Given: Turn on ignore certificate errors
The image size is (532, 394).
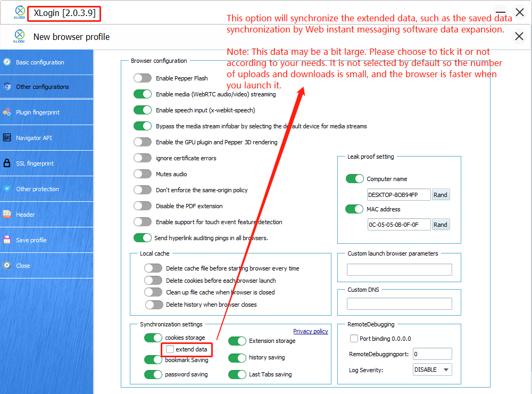Looking at the screenshot, I should [x=143, y=158].
